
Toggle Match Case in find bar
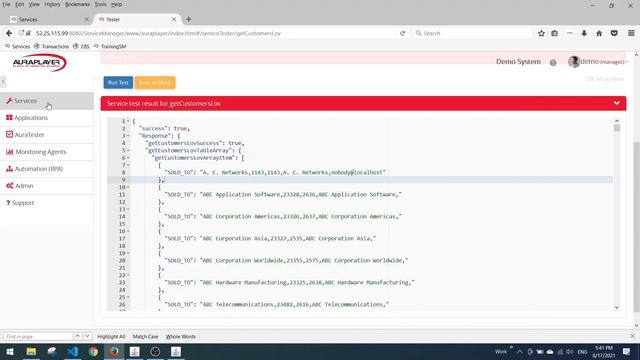[145, 336]
